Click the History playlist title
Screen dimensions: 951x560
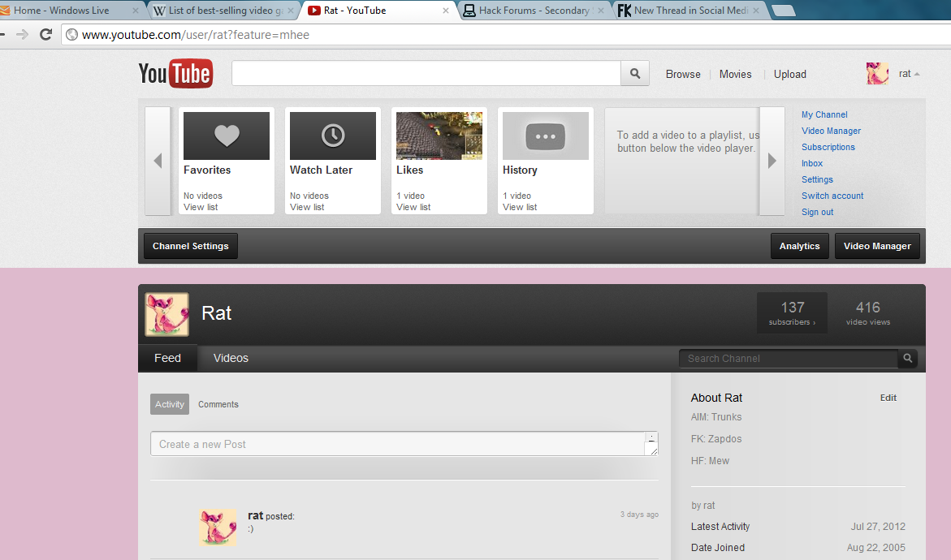click(520, 170)
